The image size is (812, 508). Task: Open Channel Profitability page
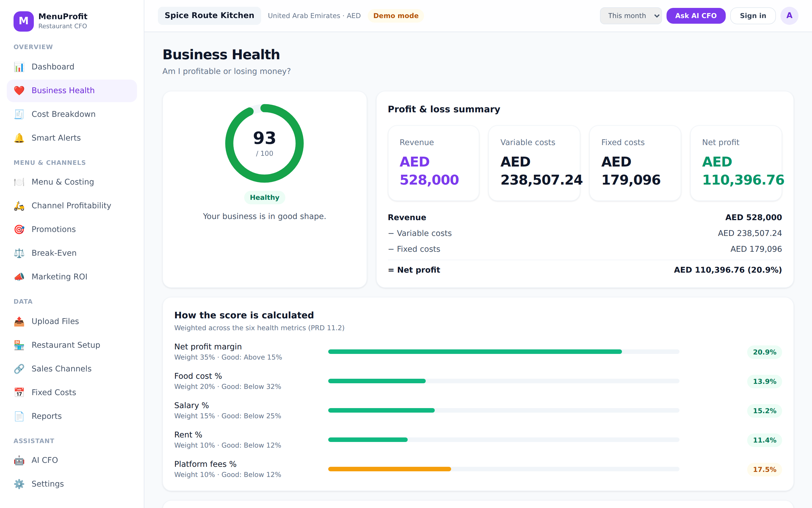click(x=72, y=206)
